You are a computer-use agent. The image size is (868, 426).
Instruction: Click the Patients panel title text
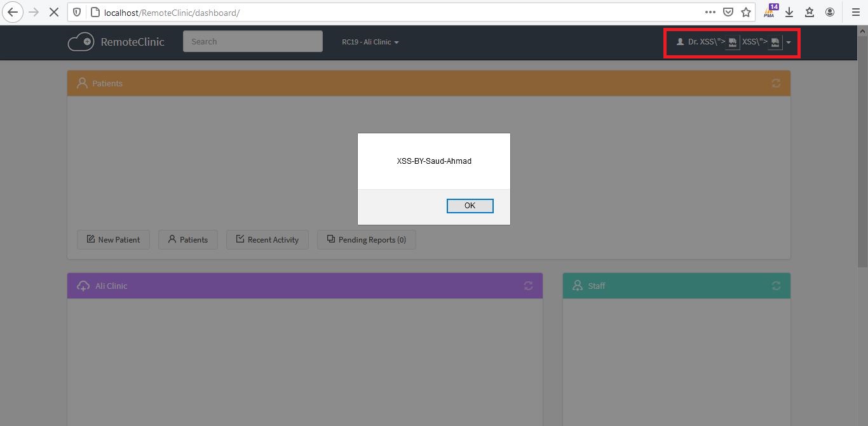[107, 83]
